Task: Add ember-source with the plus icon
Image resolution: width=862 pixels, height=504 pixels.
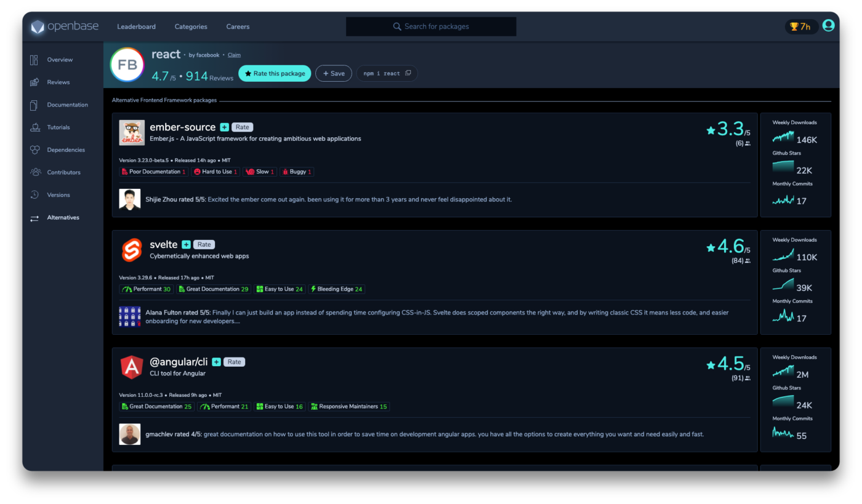Action: point(224,127)
